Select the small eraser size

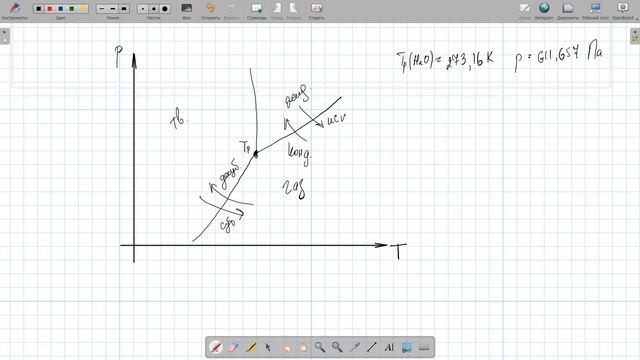click(143, 9)
